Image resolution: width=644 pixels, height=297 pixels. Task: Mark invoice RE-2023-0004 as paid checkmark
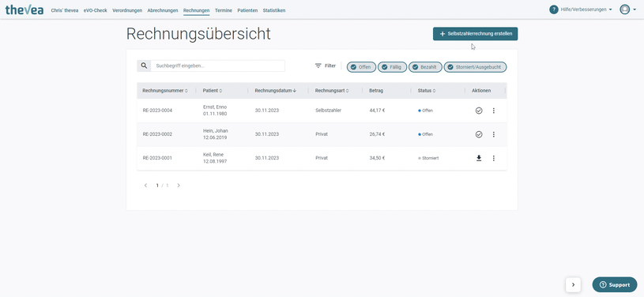479,111
